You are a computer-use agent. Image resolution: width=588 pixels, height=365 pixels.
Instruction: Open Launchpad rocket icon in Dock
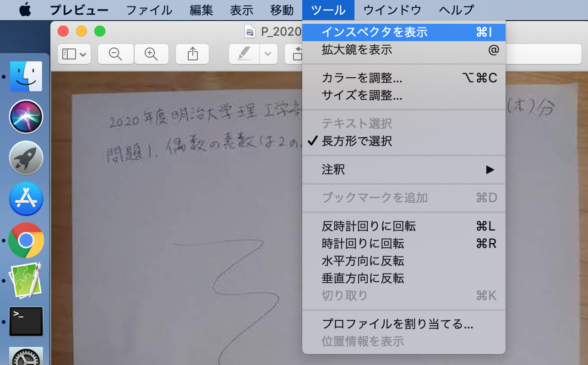click(26, 158)
